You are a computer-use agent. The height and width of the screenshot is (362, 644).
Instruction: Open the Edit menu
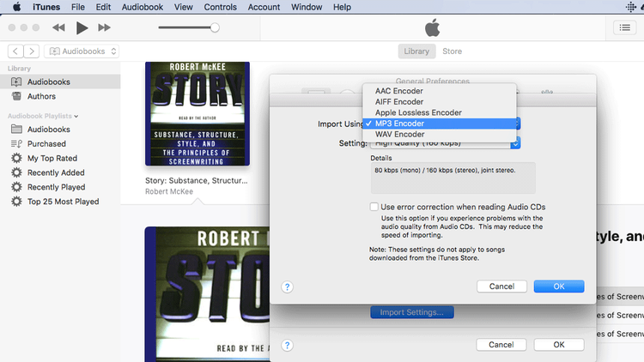pos(103,7)
